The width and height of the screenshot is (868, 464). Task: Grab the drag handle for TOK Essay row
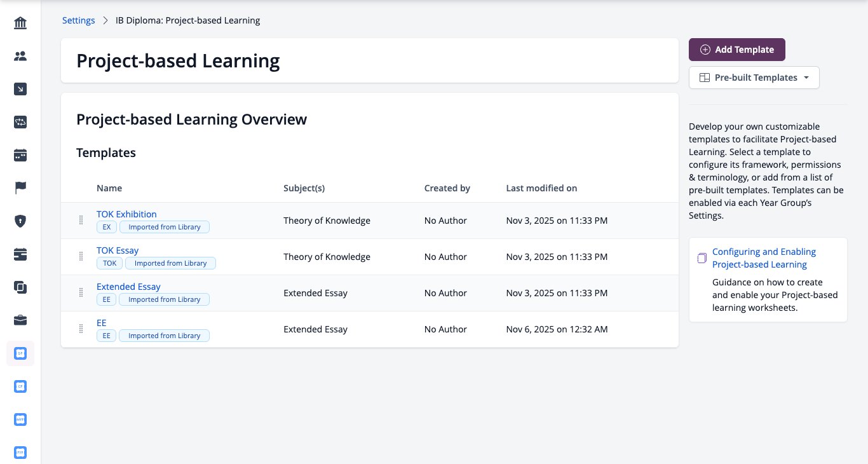(x=81, y=257)
